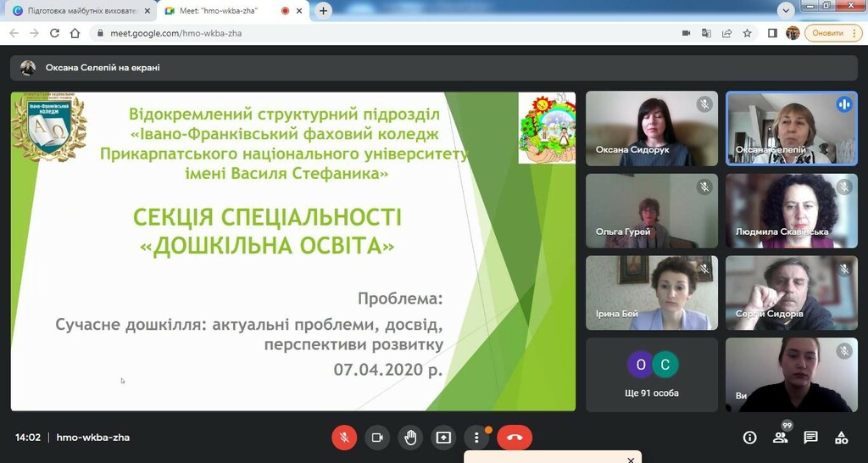The height and width of the screenshot is (463, 868).
Task: Open more options three-dot menu
Action: click(476, 438)
